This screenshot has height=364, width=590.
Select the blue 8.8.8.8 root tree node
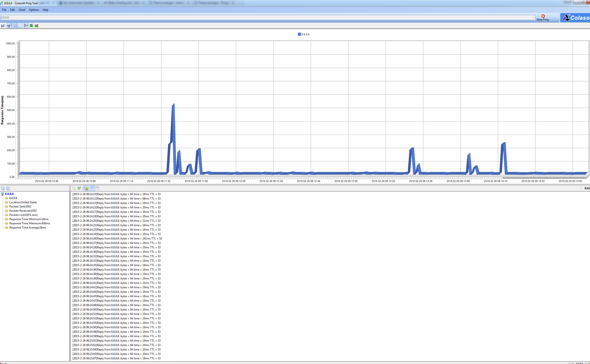click(x=9, y=194)
